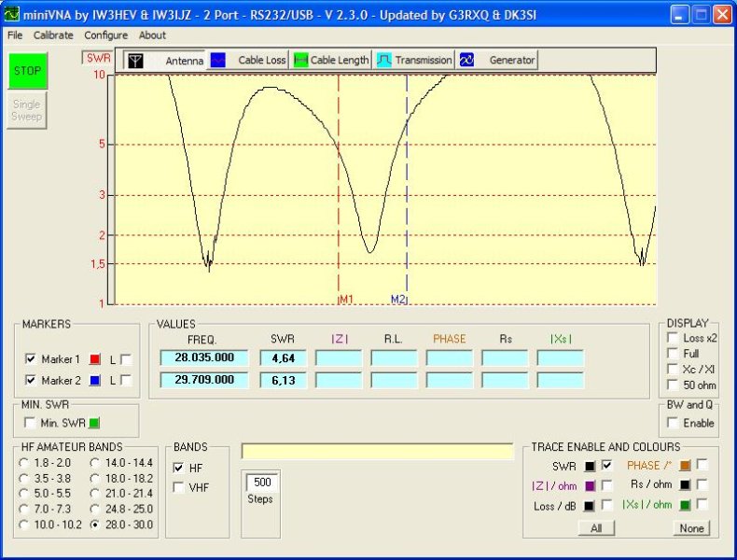Click the Steps input field
This screenshot has width=737, height=560.
pyautogui.click(x=262, y=483)
